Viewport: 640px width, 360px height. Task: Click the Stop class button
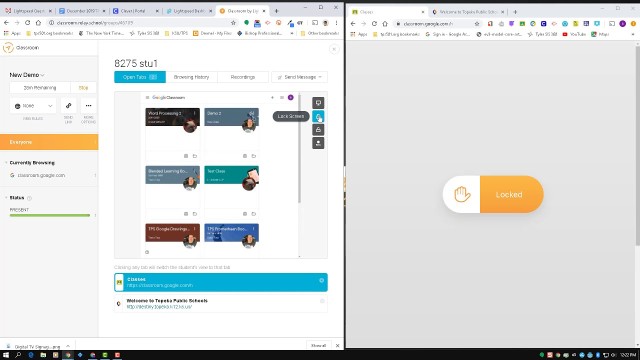tap(83, 87)
